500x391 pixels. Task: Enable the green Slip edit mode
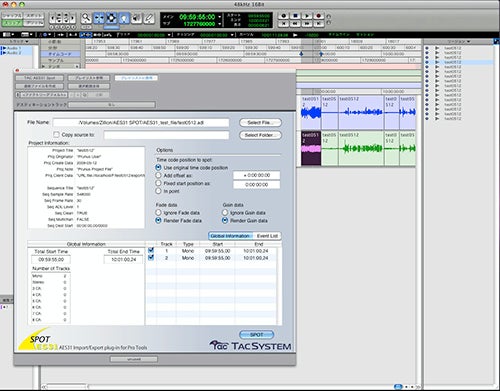click(12, 23)
